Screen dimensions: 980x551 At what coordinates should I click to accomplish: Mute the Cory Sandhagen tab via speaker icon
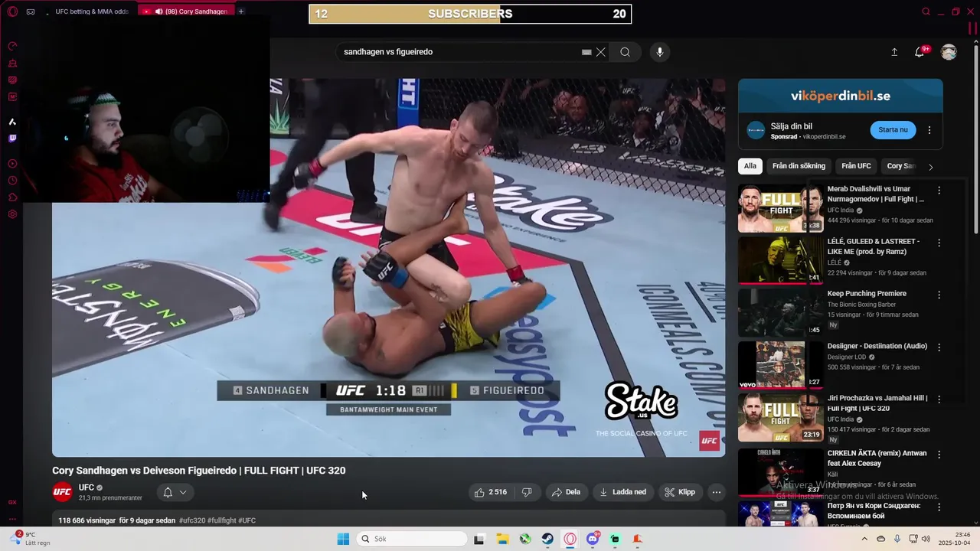(x=159, y=11)
